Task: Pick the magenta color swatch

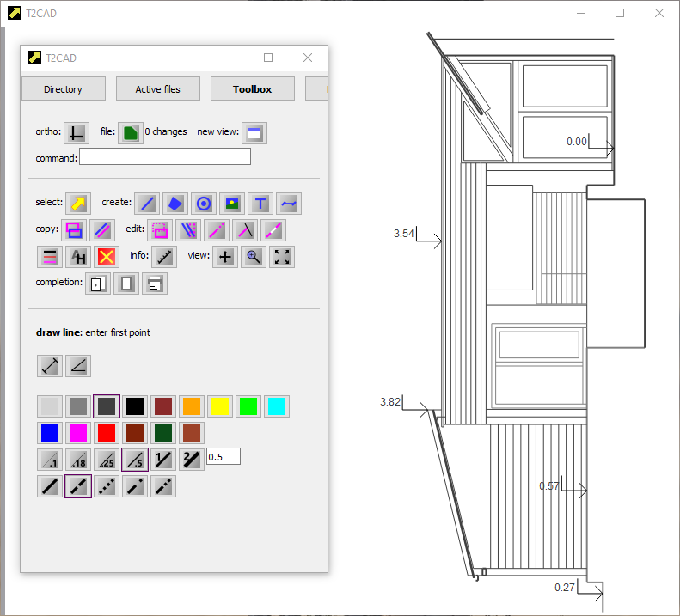Action: coord(78,433)
